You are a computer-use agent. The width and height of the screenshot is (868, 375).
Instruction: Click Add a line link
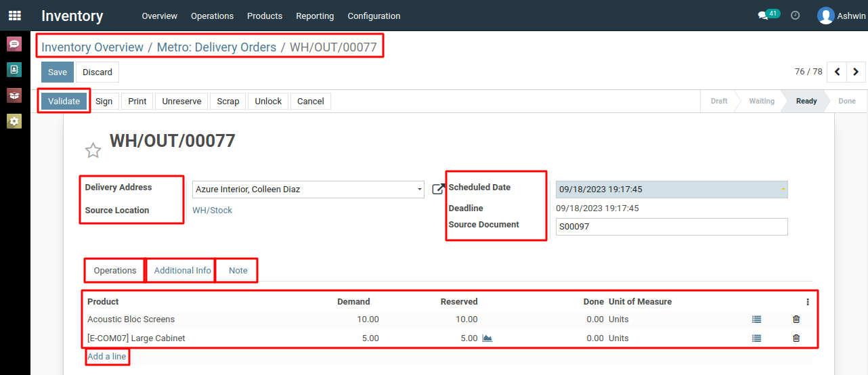(x=107, y=357)
